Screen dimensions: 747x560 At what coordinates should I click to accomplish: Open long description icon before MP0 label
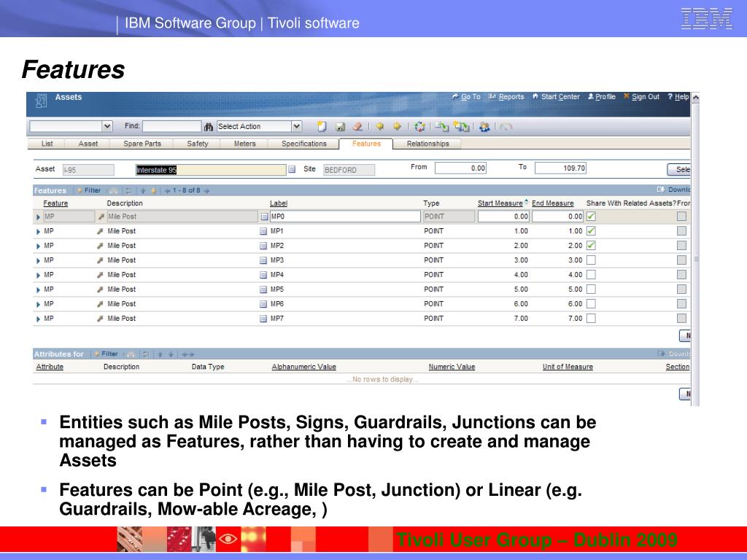pyautogui.click(x=264, y=217)
